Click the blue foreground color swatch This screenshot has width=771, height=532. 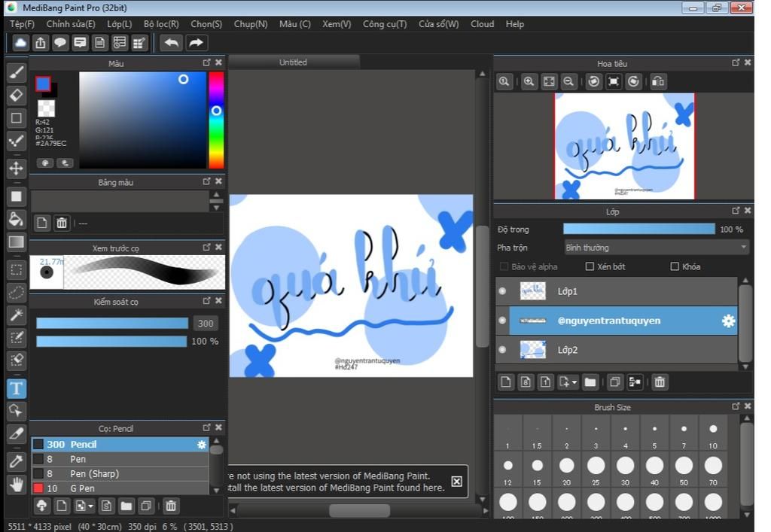click(x=43, y=84)
